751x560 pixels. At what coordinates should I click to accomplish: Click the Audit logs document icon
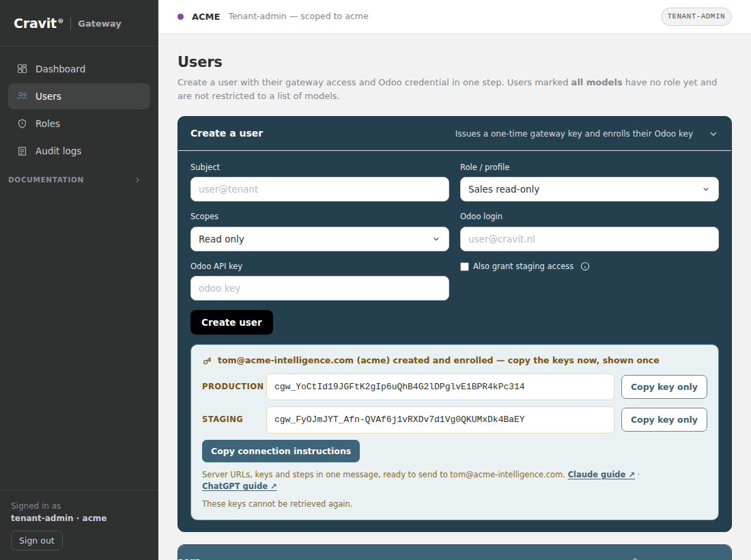22,151
